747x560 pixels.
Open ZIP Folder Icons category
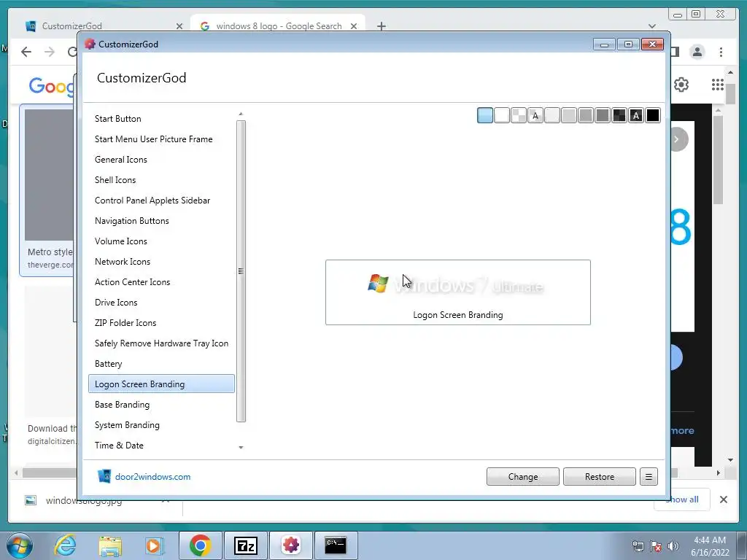tap(161, 323)
